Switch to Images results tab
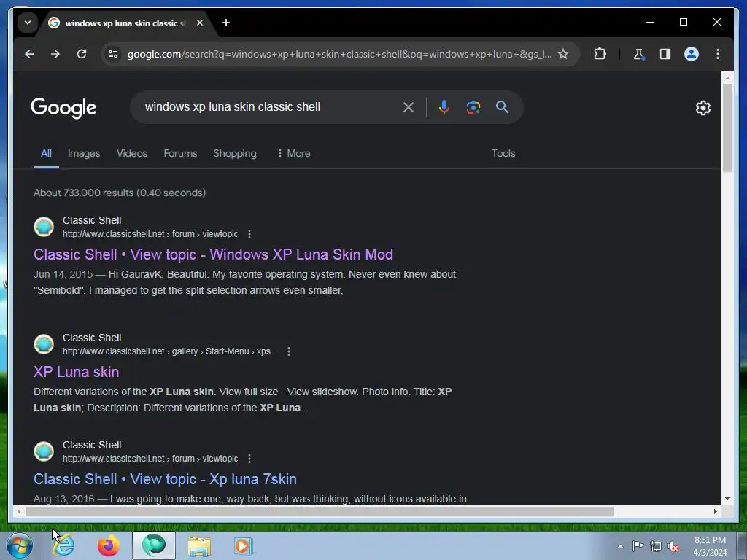 pyautogui.click(x=84, y=153)
